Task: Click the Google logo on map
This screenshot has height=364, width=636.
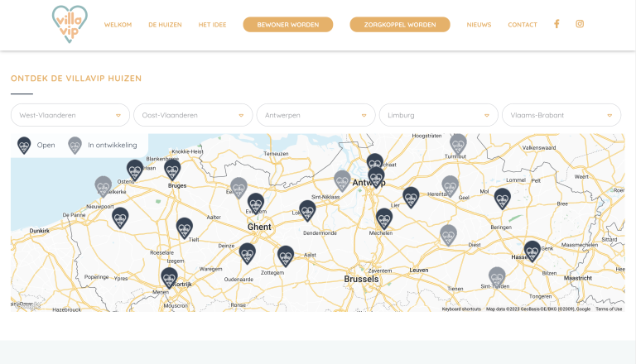Action: tap(26, 305)
